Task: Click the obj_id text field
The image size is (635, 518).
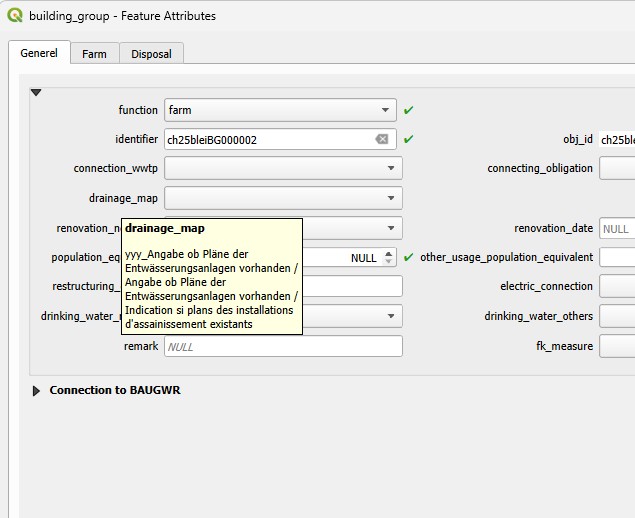Action: (x=616, y=140)
